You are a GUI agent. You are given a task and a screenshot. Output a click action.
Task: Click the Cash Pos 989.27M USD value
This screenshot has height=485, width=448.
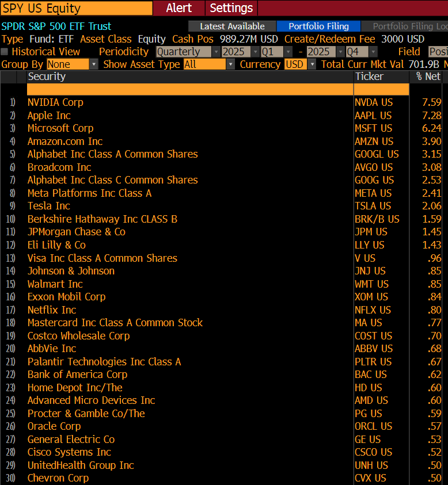(x=249, y=39)
